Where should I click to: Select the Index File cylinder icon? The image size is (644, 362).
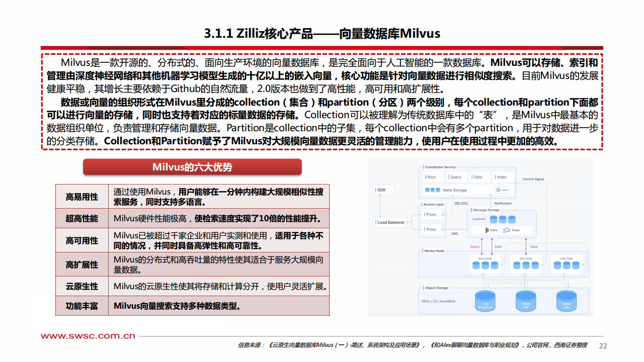coord(567,301)
